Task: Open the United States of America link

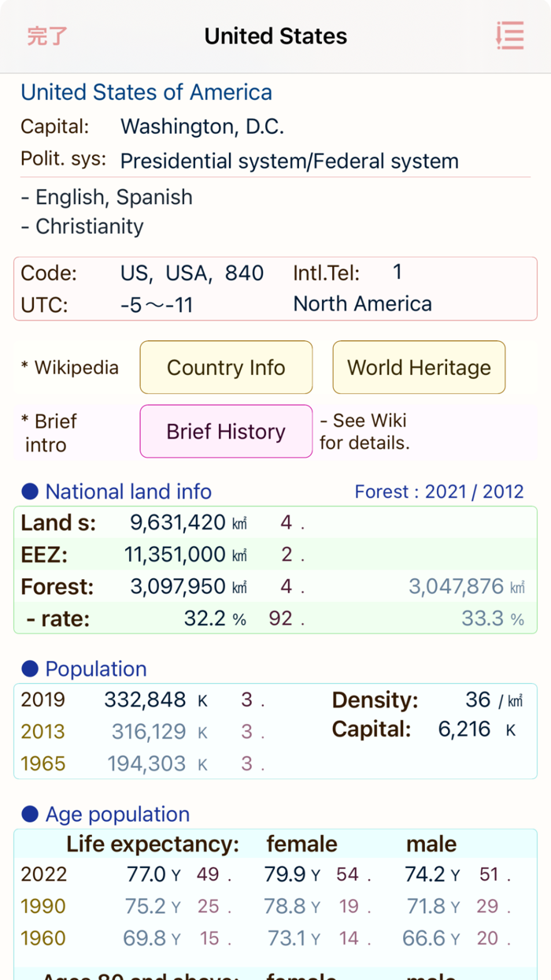Action: [146, 92]
